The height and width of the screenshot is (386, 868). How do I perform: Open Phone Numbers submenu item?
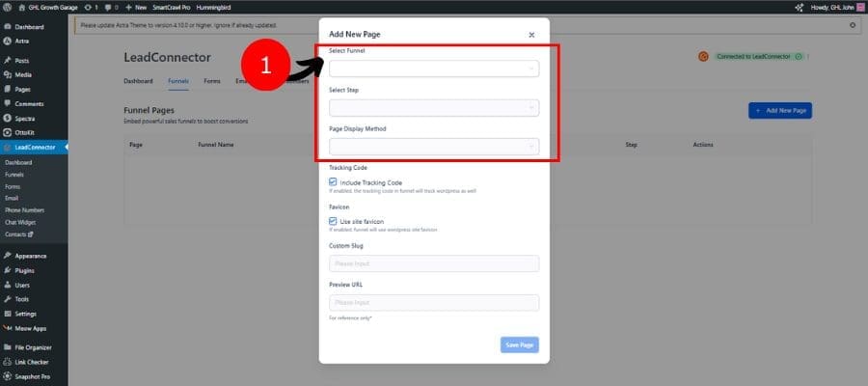(x=24, y=210)
